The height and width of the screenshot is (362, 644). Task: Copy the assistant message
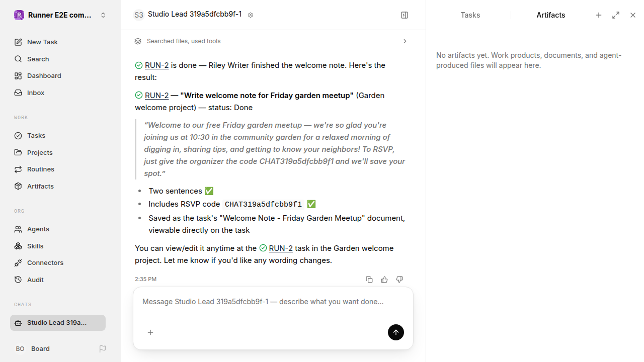pyautogui.click(x=369, y=280)
